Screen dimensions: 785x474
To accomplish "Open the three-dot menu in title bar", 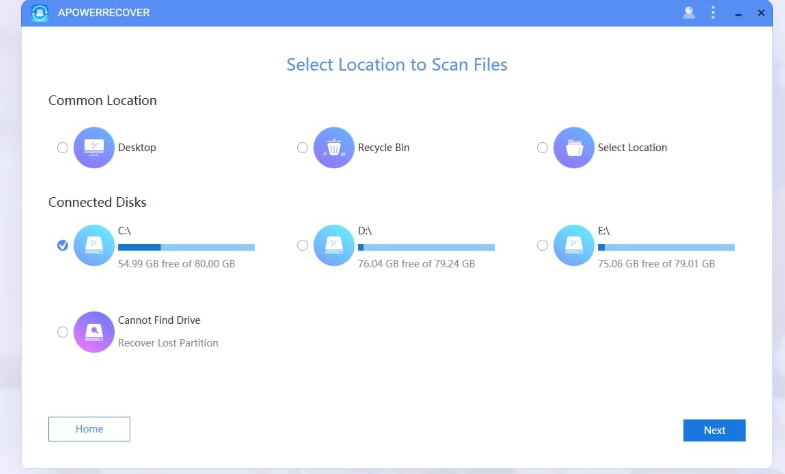I will click(x=713, y=13).
